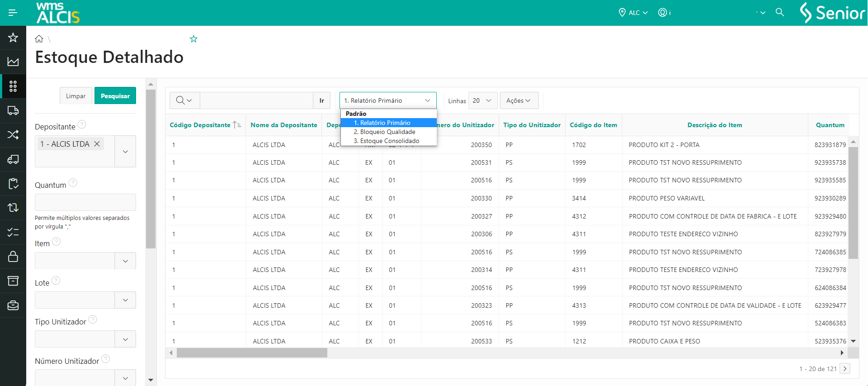868x386 pixels.
Task: Show help for the Quantum filter
Action: pyautogui.click(x=73, y=183)
